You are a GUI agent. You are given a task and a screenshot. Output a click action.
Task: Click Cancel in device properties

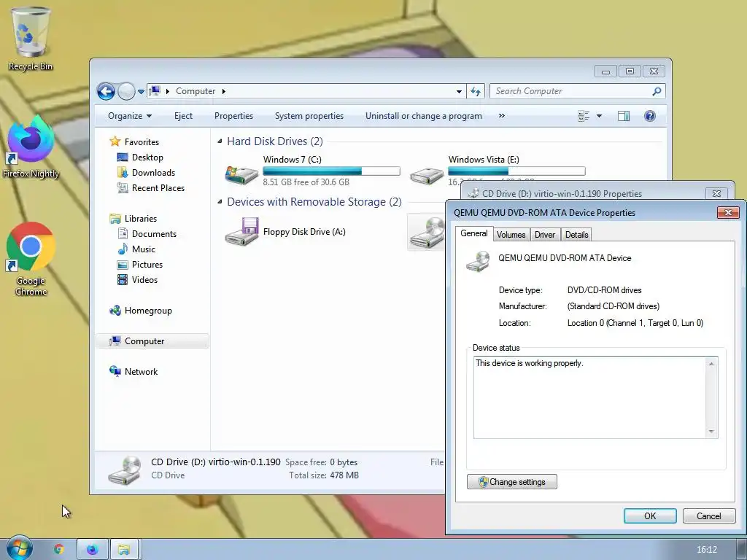pos(709,516)
